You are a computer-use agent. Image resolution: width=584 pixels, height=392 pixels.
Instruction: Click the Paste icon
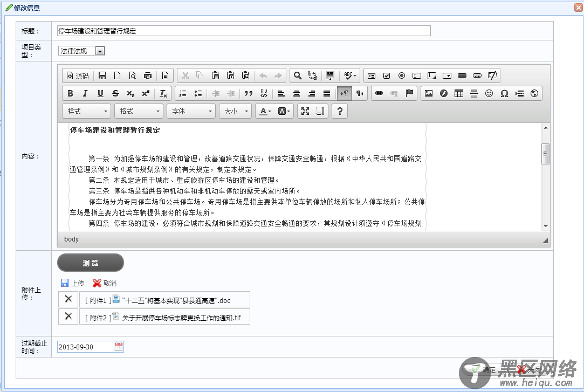click(x=215, y=75)
